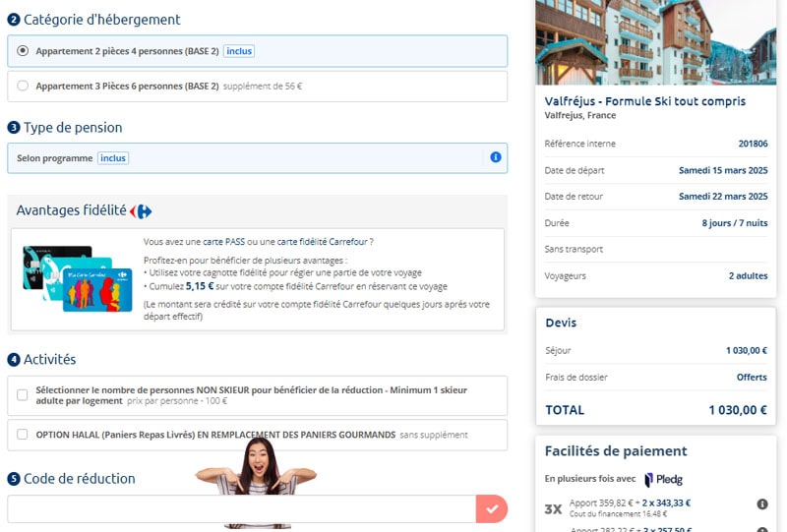Click 'Valfrejus, France' location text
This screenshot has width=787, height=532.
(580, 115)
